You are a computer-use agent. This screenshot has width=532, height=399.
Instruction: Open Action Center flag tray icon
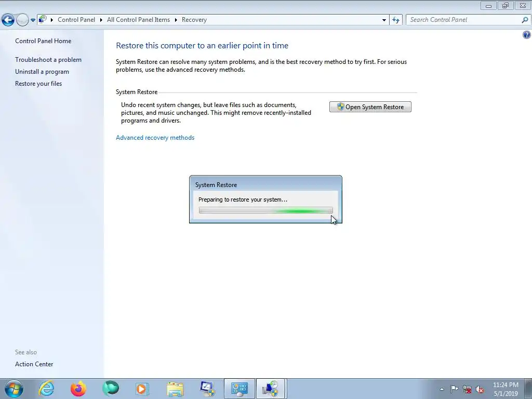click(454, 389)
